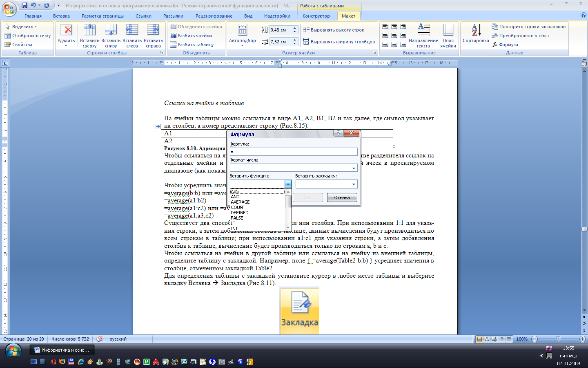Click word count (Число слов) status
Image resolution: width=588 pixels, height=368 pixels.
pos(70,339)
